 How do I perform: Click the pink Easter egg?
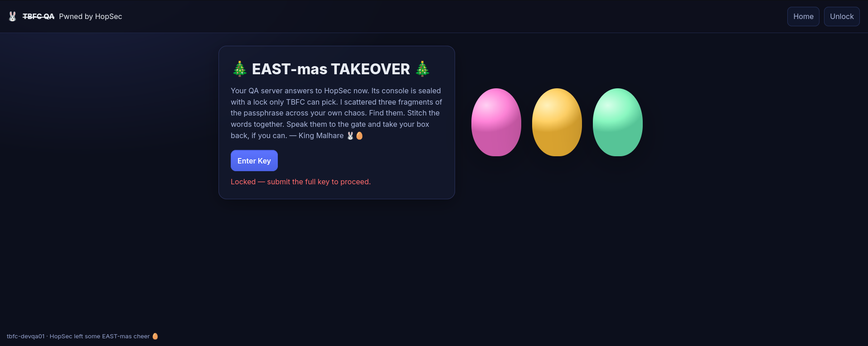pyautogui.click(x=496, y=122)
